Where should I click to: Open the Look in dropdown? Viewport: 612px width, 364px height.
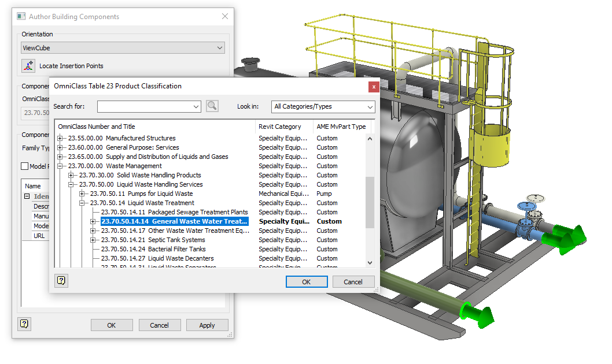pos(371,107)
